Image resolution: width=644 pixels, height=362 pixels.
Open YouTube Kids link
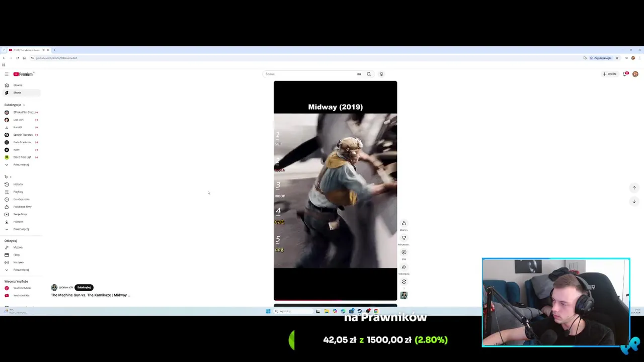(x=20, y=296)
